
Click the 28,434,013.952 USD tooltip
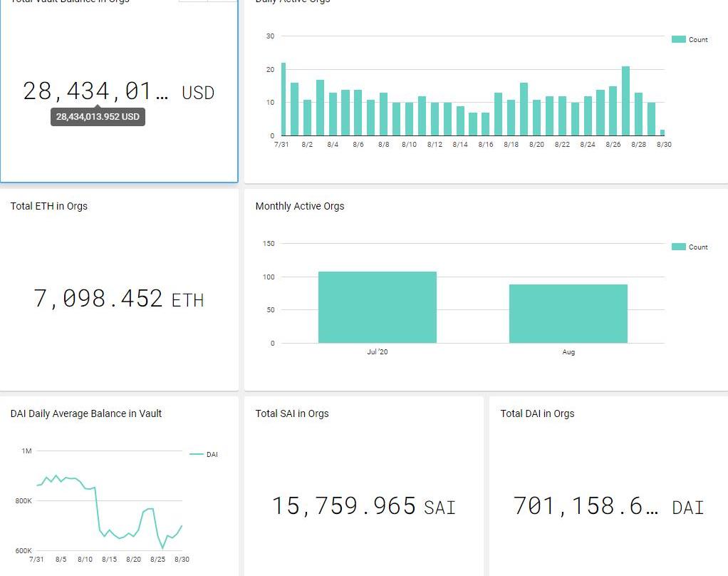pos(98,117)
